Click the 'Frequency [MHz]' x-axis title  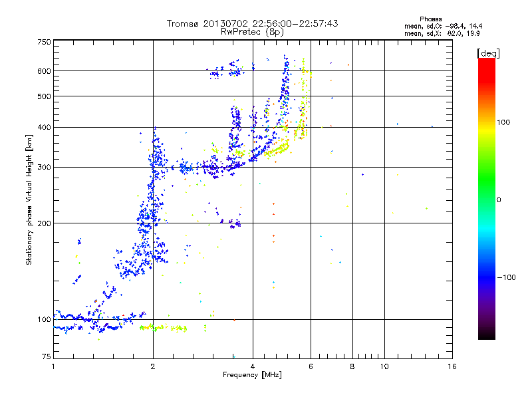(x=252, y=375)
